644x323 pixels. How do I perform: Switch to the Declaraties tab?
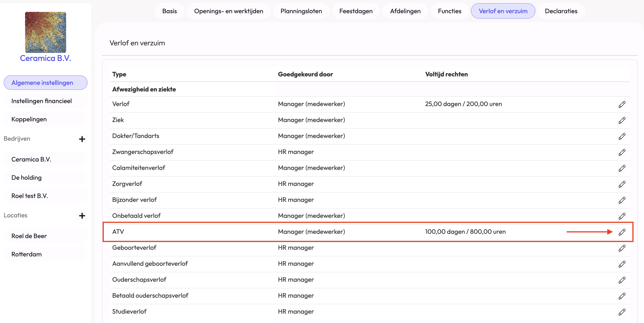(x=561, y=11)
